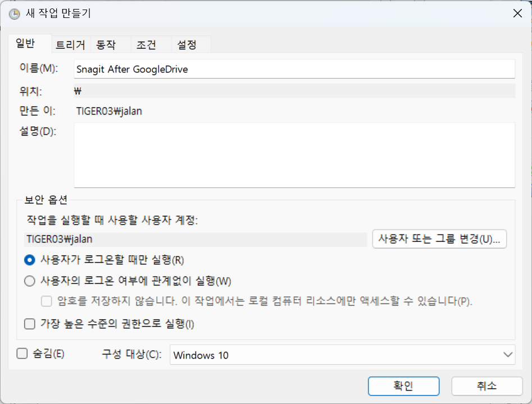Click the 사용자 또는 그룹 변경 button
Screen dimensions: 532x404
coord(439,238)
